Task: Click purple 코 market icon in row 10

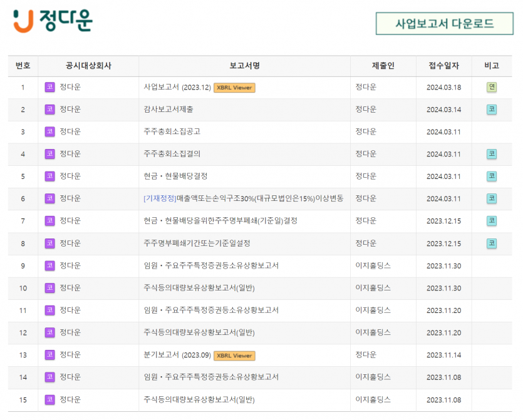Action: (49, 288)
